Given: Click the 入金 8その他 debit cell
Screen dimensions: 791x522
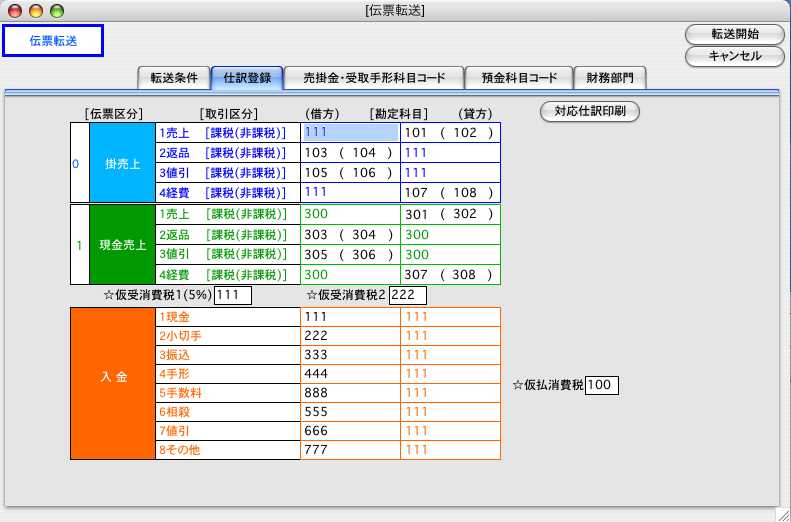Looking at the screenshot, I should coord(350,450).
